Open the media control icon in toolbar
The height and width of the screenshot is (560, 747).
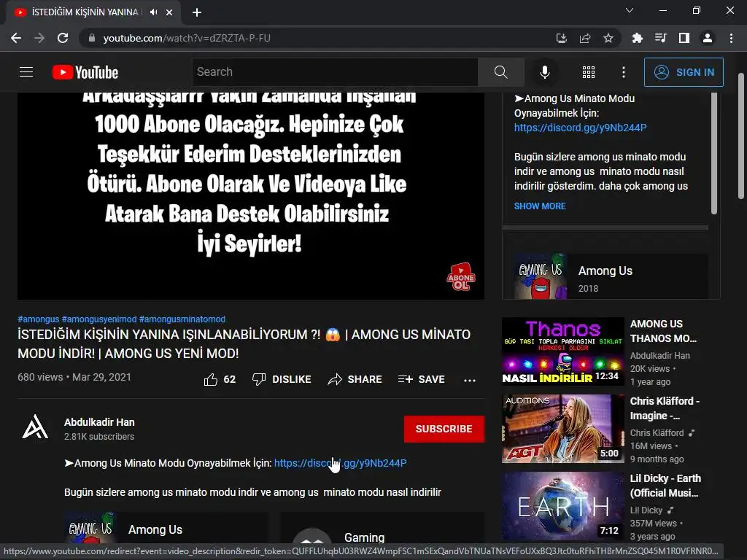click(660, 38)
